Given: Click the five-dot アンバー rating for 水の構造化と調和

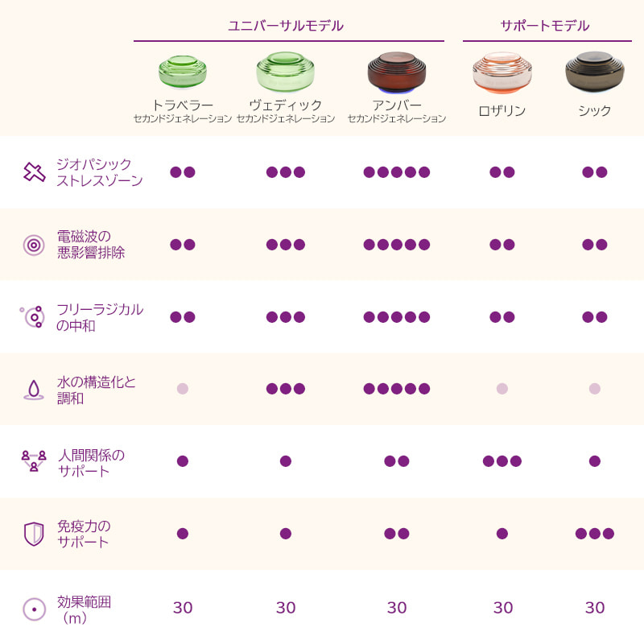Looking at the screenshot, I should (x=396, y=389).
